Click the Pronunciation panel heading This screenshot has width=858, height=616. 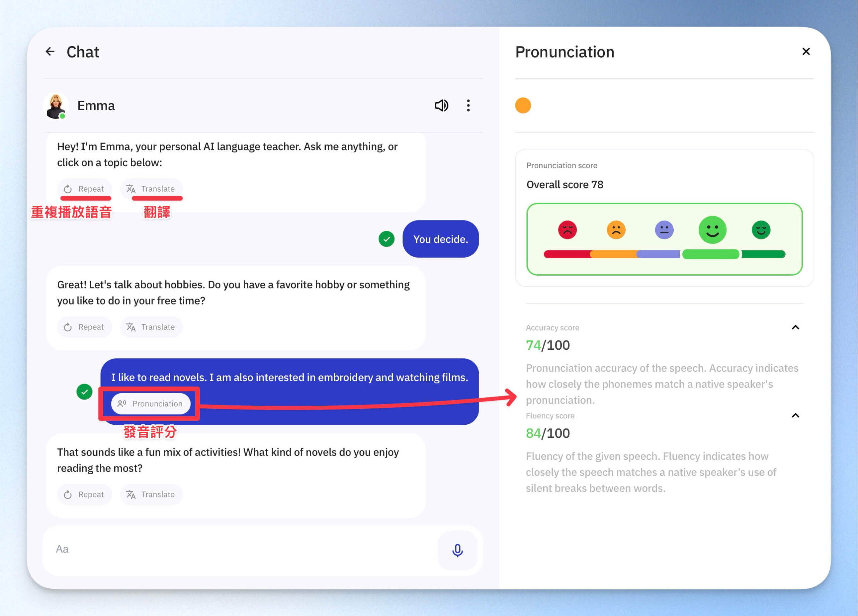coord(564,52)
